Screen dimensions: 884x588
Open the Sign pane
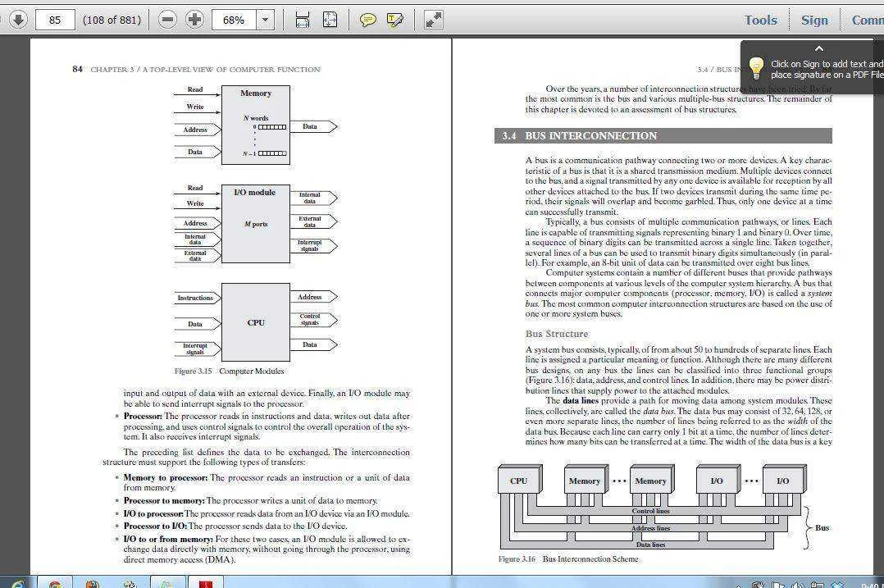coord(814,21)
